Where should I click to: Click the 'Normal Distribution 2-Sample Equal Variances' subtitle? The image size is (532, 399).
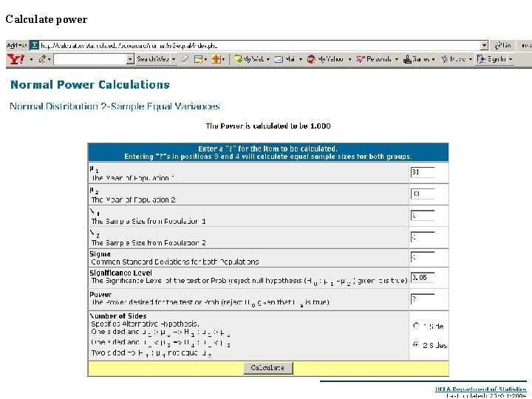115,106
